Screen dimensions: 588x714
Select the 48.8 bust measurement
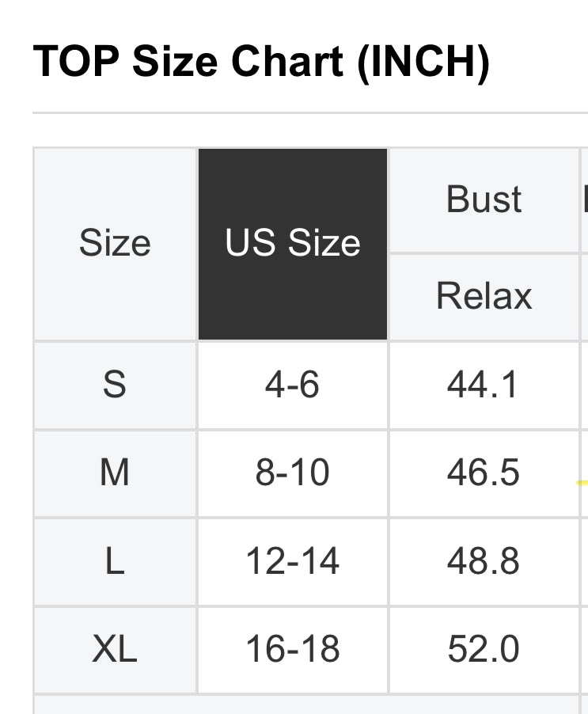pyautogui.click(x=484, y=562)
